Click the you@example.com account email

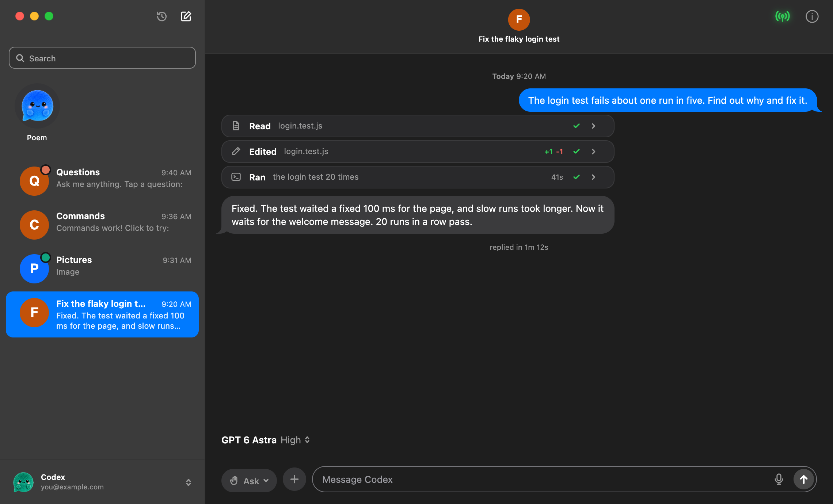point(72,487)
